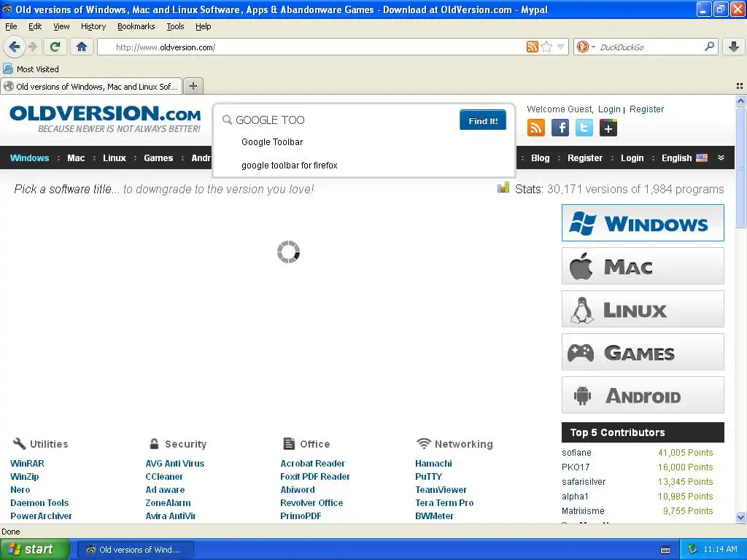This screenshot has width=747, height=560.
Task: Click the stats bar chart icon
Action: point(503,187)
